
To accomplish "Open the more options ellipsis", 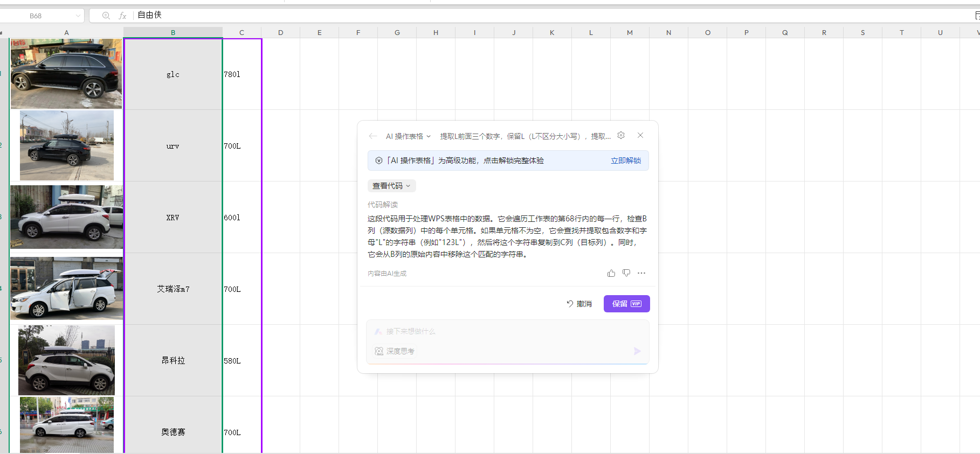I will [641, 273].
